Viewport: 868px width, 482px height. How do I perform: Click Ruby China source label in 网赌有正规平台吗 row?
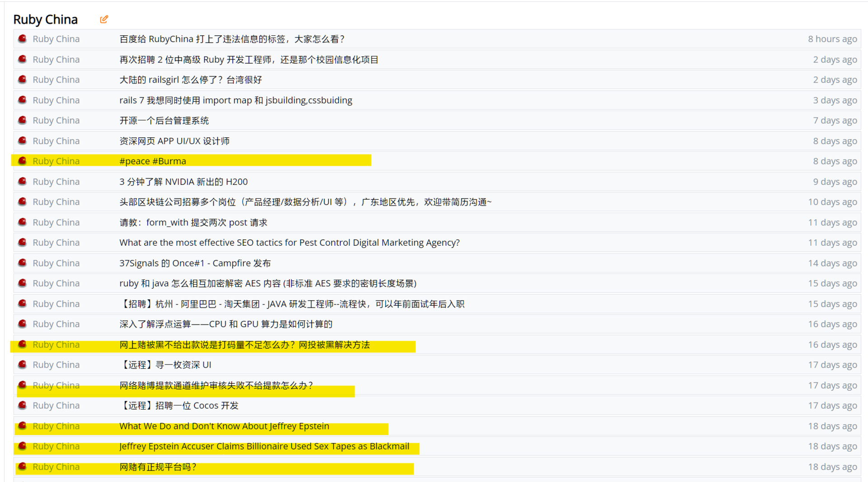[x=56, y=466]
